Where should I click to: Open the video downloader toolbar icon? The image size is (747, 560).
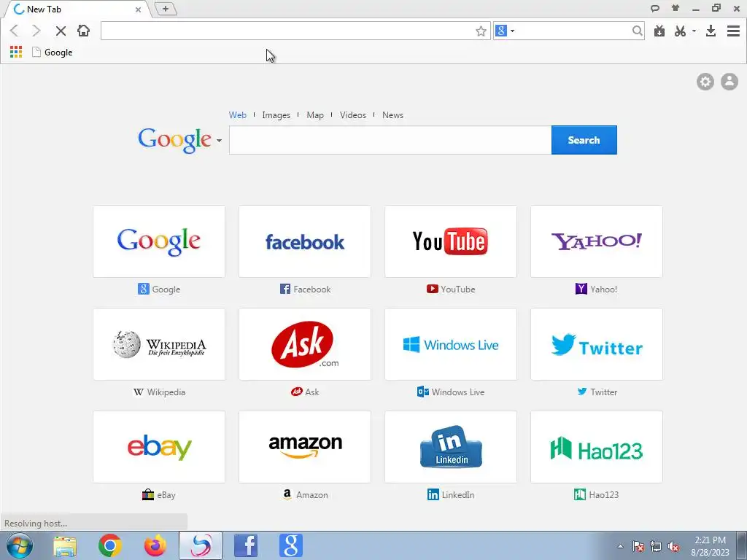tap(659, 31)
